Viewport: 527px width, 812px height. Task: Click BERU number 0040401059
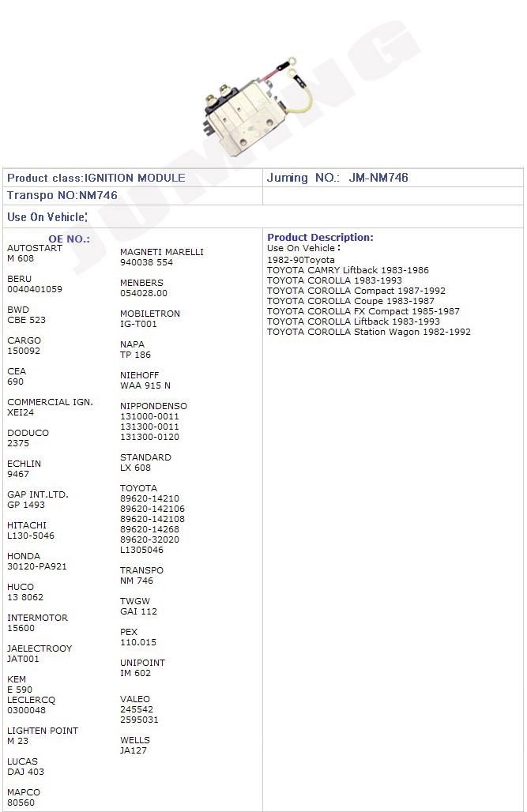35,289
